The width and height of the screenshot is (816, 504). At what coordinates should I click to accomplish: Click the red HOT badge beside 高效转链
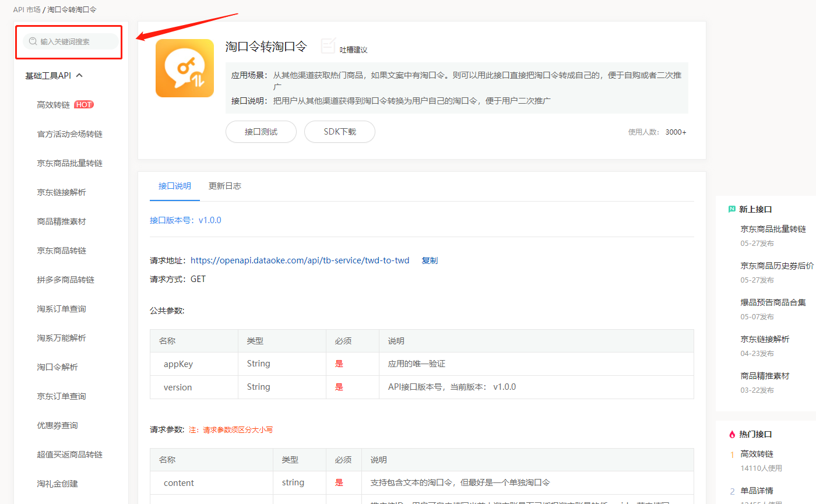click(84, 105)
